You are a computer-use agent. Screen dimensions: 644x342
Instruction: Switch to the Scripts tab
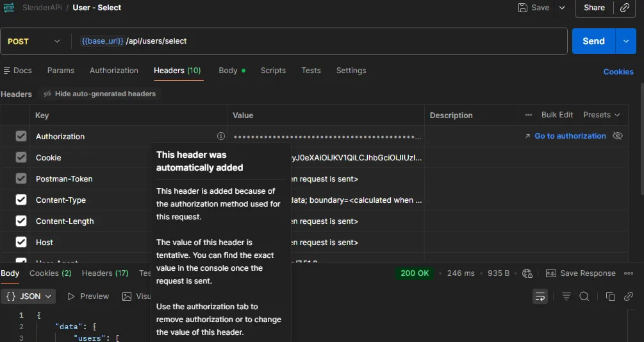tap(273, 71)
